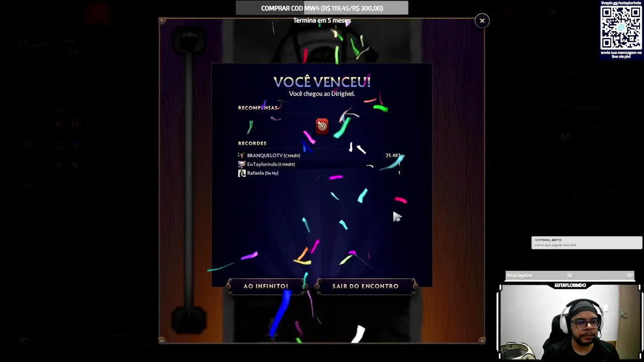The image size is (644, 362).
Task: Select the BRANQUELOTV [CHAØS] leaderboard name
Action: coord(274,155)
